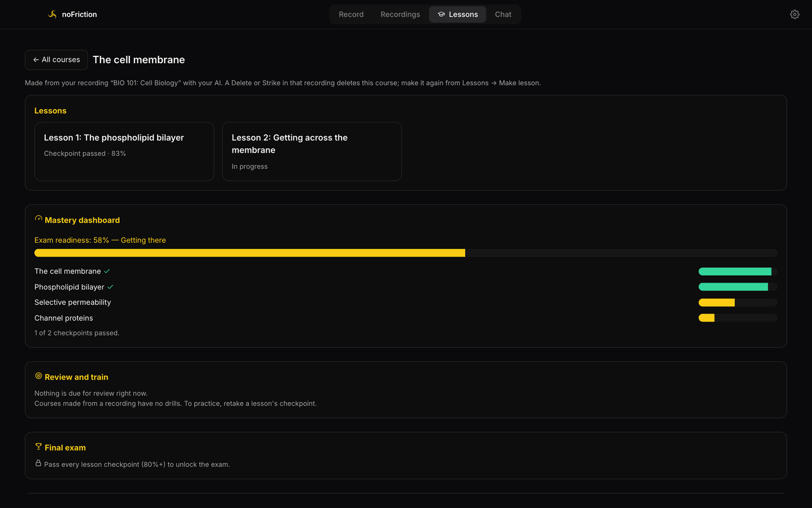Open Lesson 1: The phospholipid bilayer card
Screen dimensions: 812x508
(124, 152)
